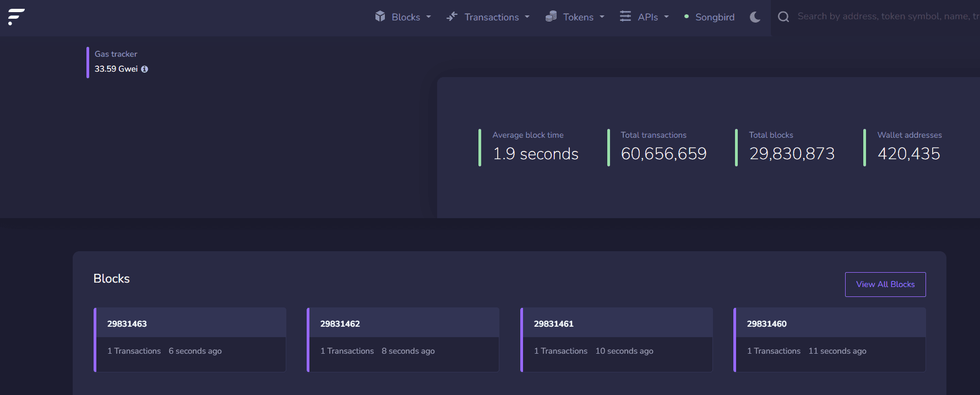Expand the Blocks dropdown arrow
This screenshot has height=395, width=980.
tap(428, 17)
